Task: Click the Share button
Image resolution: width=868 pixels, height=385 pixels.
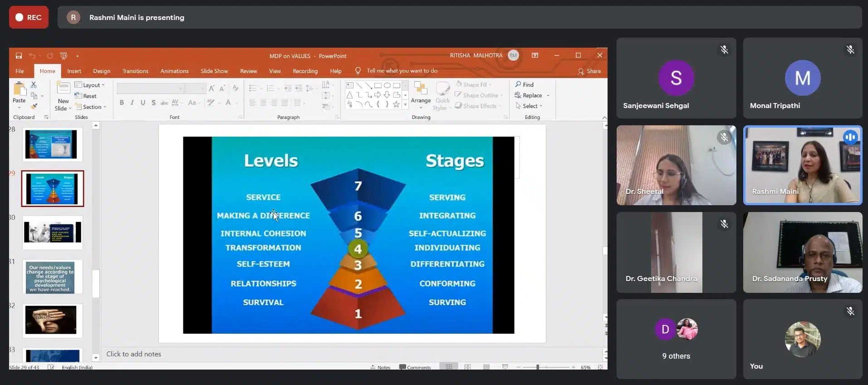Action: click(589, 71)
